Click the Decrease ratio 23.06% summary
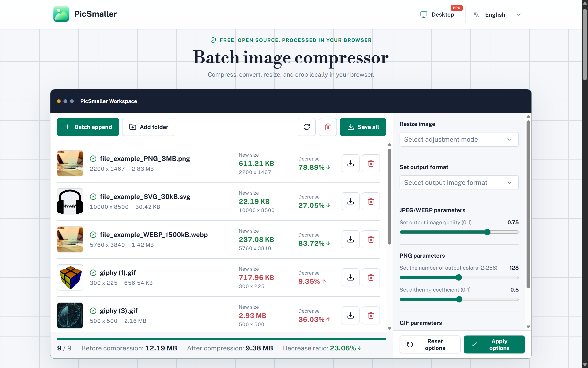588x368 pixels. point(322,348)
